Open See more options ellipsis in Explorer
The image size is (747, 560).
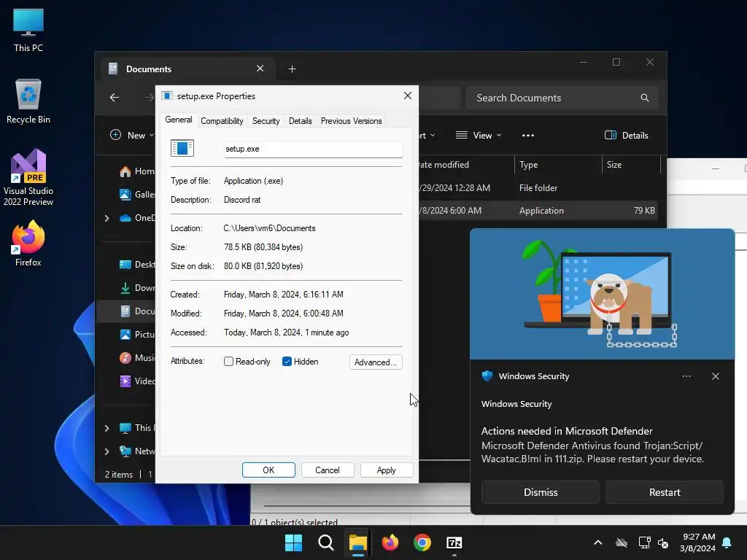pos(528,135)
